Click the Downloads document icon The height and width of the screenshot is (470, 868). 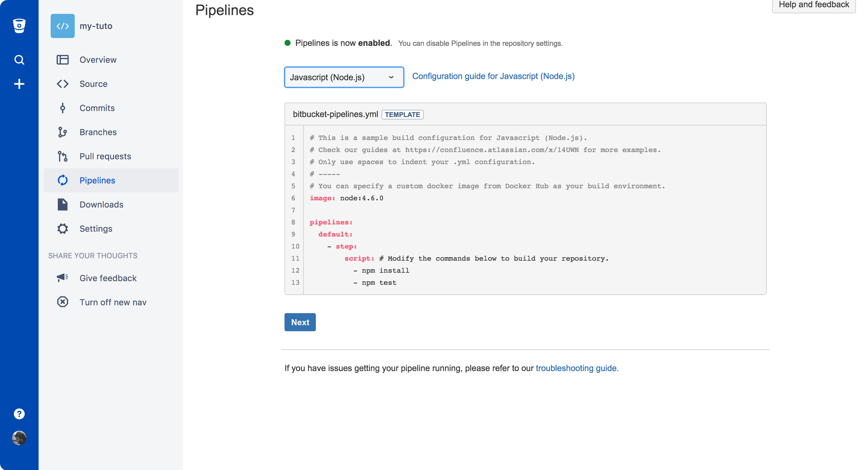click(63, 204)
